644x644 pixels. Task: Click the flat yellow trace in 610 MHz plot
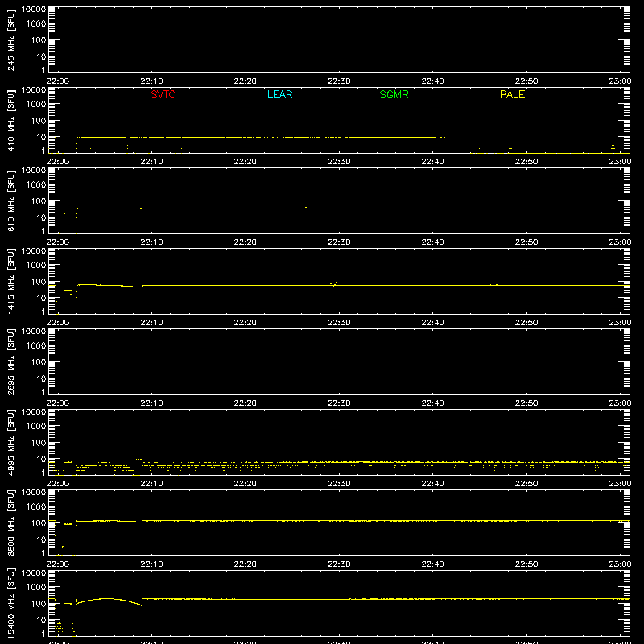[x=353, y=208]
